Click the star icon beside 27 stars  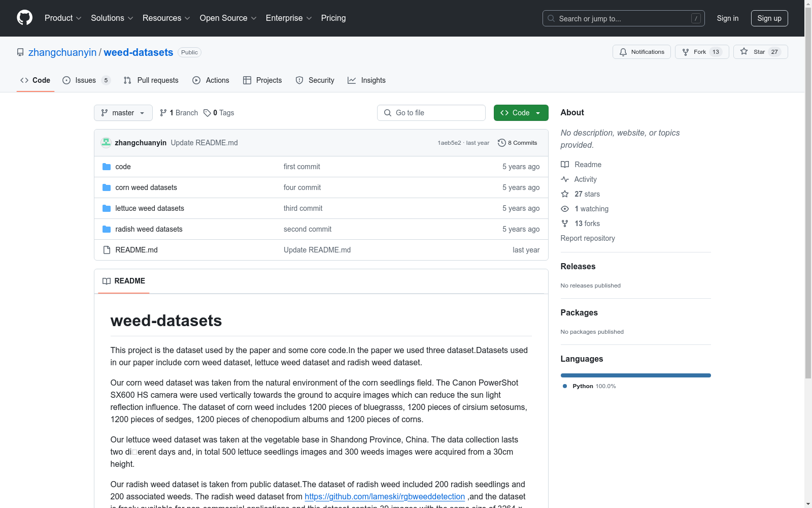[565, 194]
